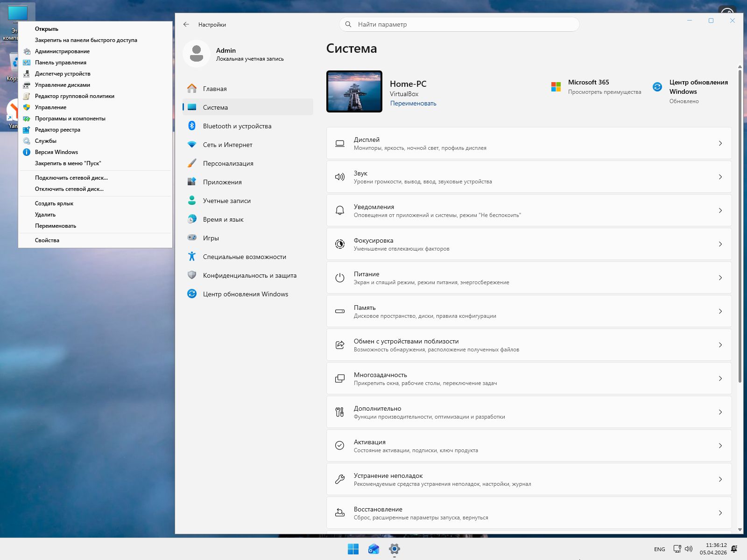Click the shield icon for Конфиденциальность и защита
This screenshot has height=560, width=747.
click(191, 275)
